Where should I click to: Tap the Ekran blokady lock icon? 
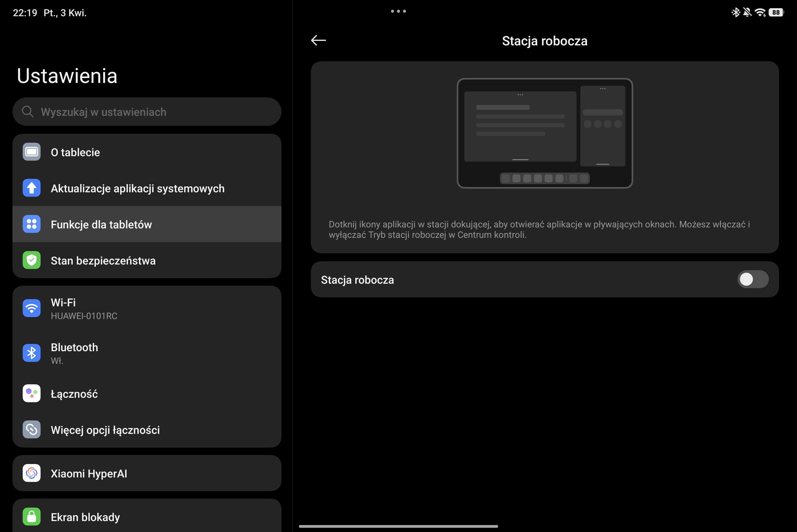coord(32,516)
